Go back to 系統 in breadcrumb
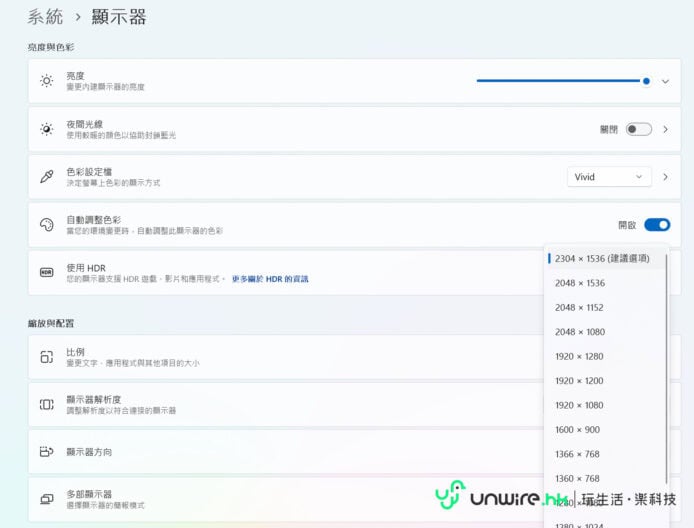The width and height of the screenshot is (694, 528). [x=46, y=17]
